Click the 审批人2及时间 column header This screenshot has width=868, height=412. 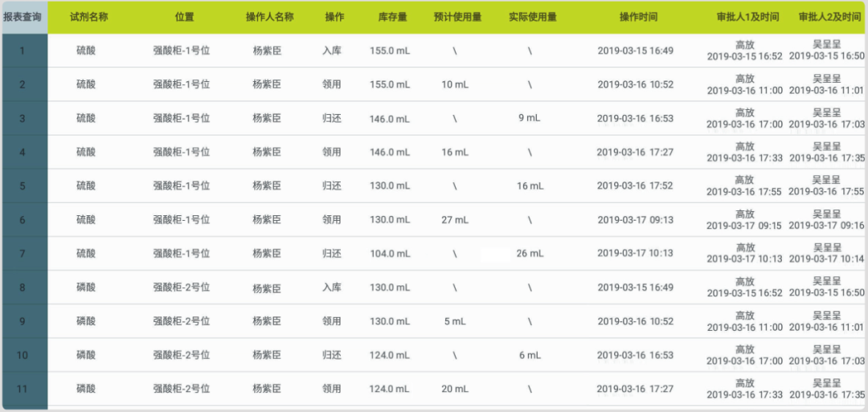[x=829, y=17]
